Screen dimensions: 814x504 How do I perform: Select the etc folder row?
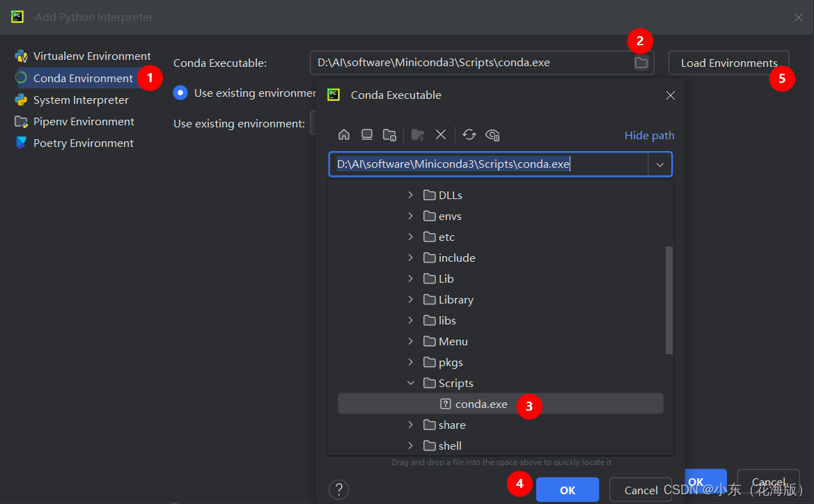(500, 237)
